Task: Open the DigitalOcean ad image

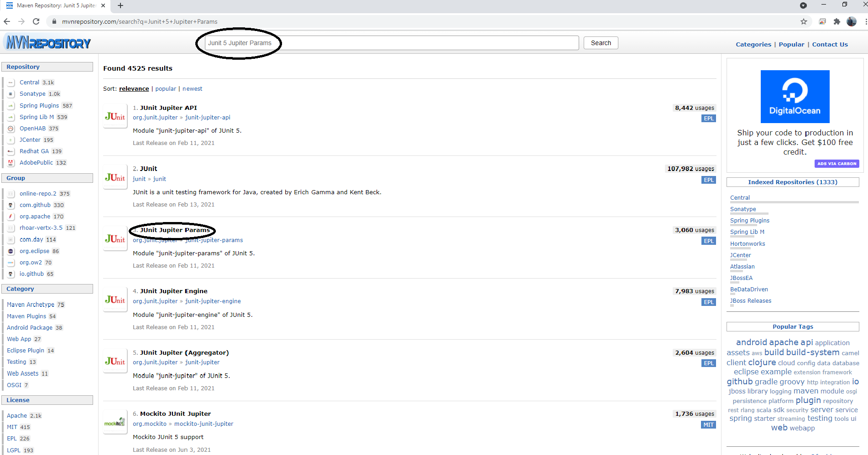Action: point(795,97)
